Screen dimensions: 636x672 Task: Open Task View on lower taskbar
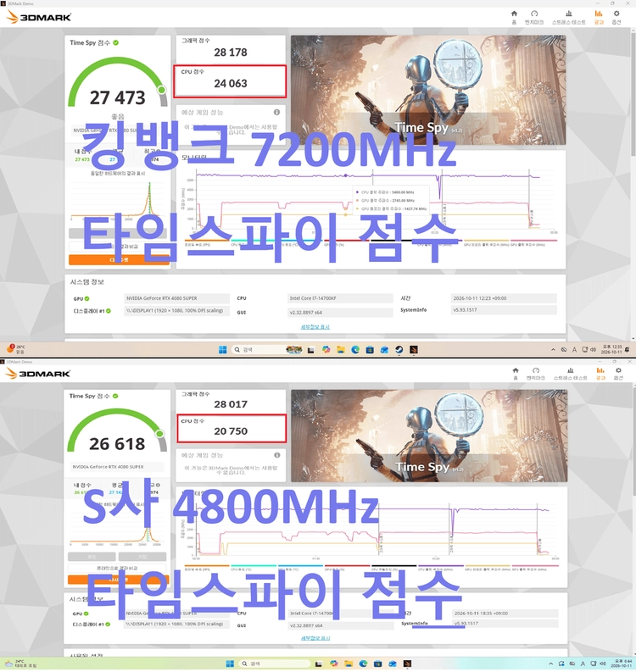(318, 664)
